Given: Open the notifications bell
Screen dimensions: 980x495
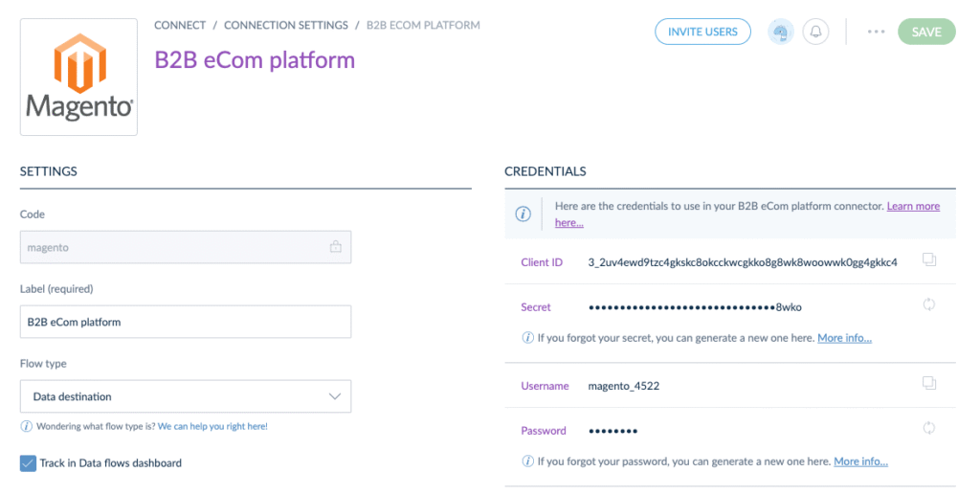Looking at the screenshot, I should click(815, 32).
